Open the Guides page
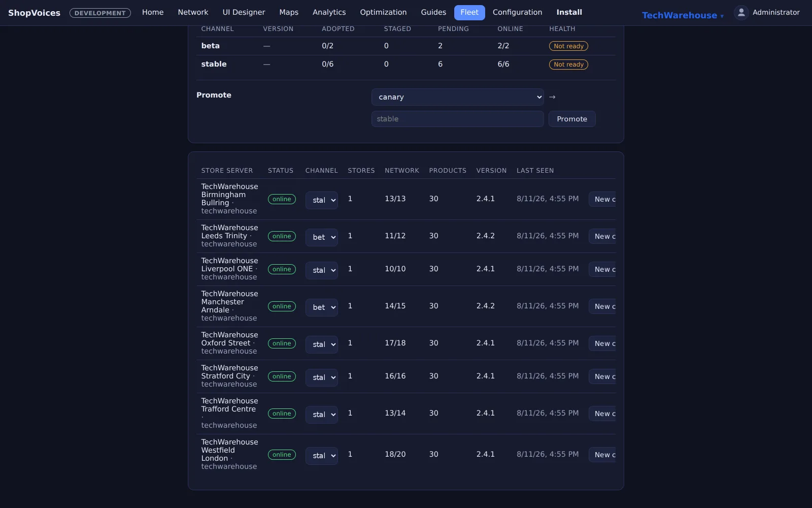Viewport: 812px width, 508px height. tap(433, 12)
